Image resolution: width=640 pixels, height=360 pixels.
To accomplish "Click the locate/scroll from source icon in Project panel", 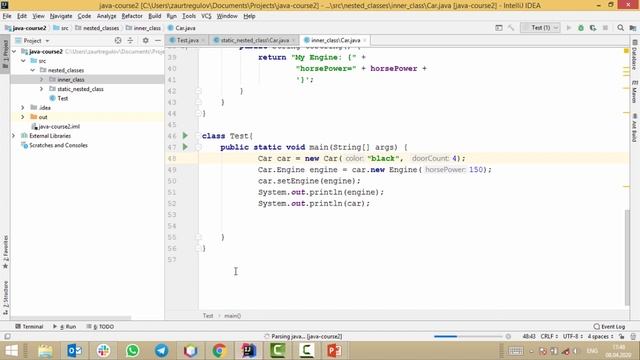I will 118,40.
